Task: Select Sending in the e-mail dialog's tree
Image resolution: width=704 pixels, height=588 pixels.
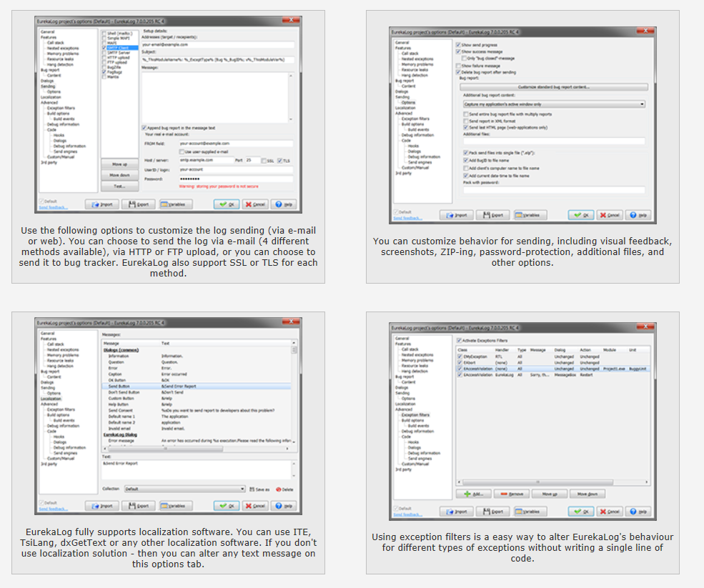Action: pyautogui.click(x=48, y=86)
